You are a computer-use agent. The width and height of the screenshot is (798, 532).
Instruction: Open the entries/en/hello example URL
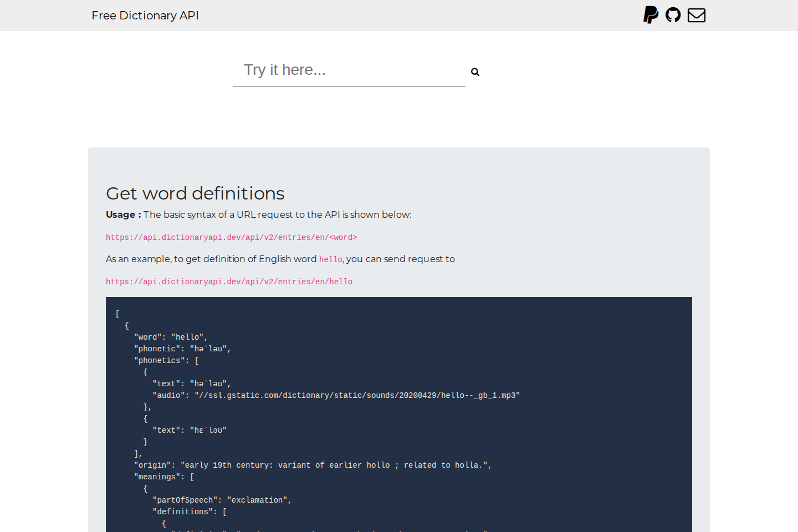click(x=229, y=282)
